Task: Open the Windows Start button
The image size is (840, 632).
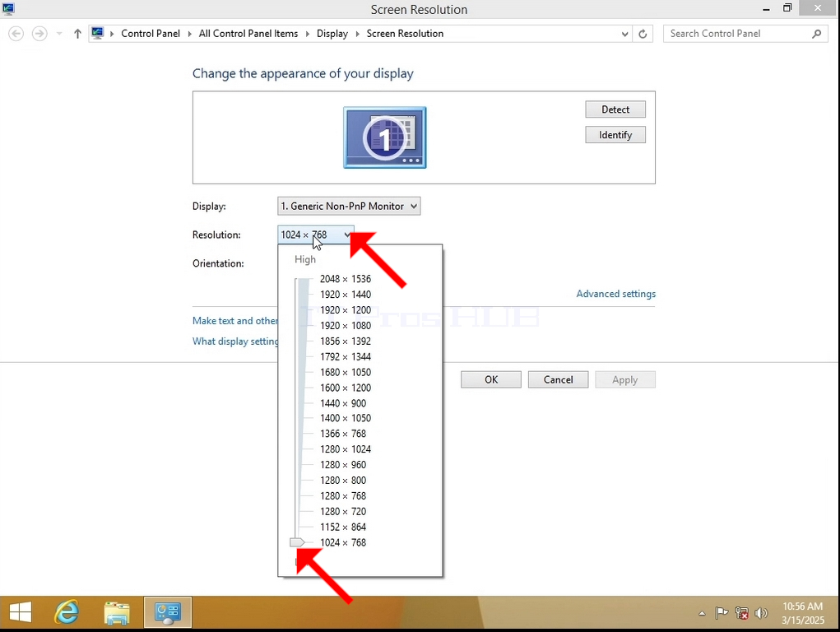Action: coord(21,612)
